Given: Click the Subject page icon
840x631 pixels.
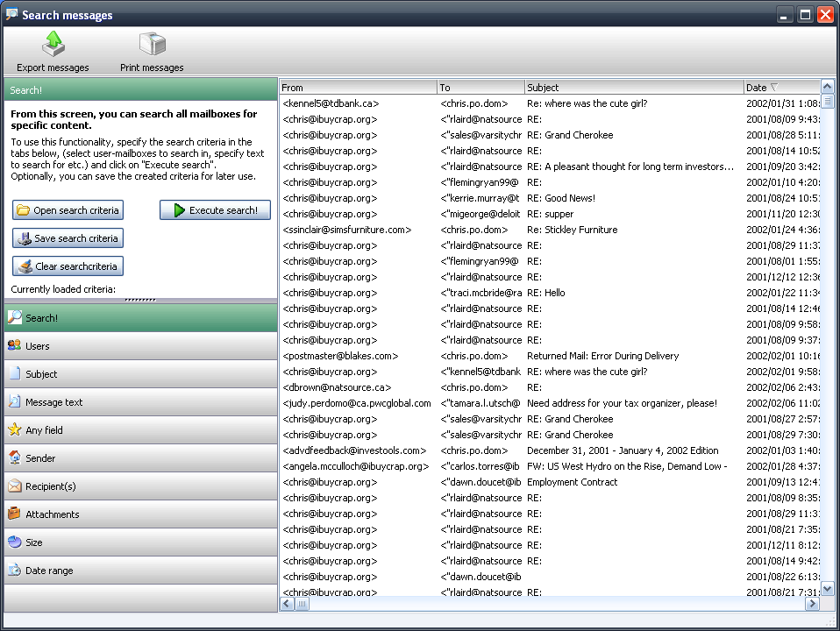Looking at the screenshot, I should click(x=14, y=373).
